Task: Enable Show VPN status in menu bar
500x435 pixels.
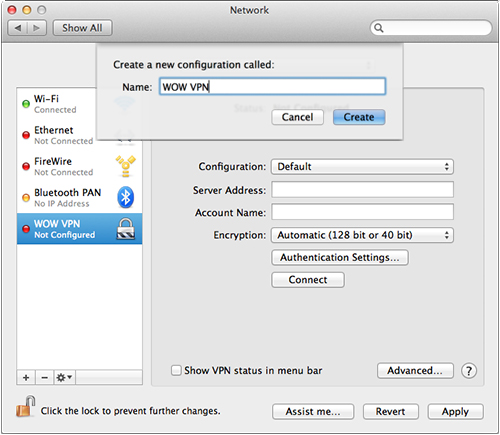Action: pos(176,370)
